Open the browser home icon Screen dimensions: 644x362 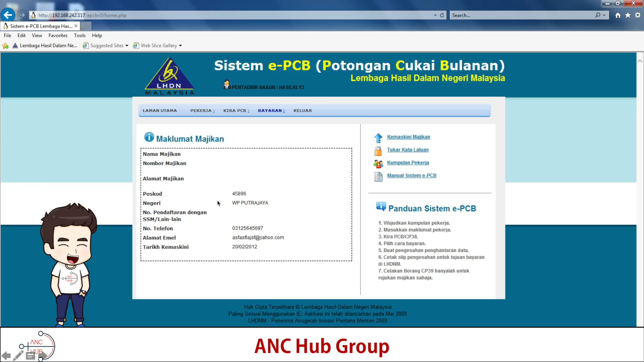click(x=618, y=15)
